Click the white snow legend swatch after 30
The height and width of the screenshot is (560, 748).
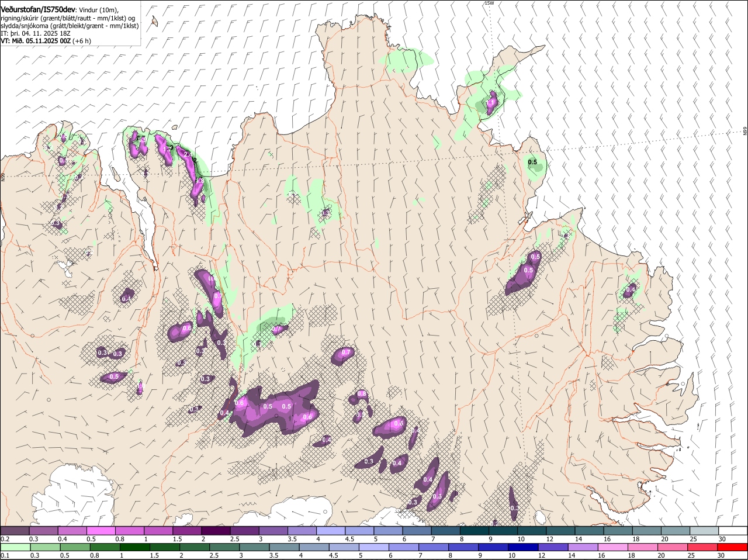click(x=733, y=531)
